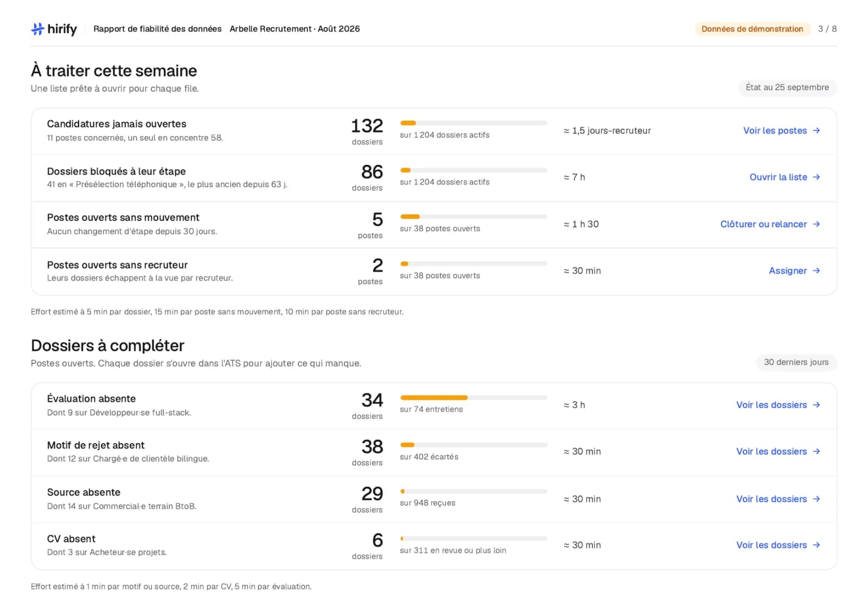Select the progress bar for Postes ouverts sans mouvement
Screen dimensions: 868x614
click(x=474, y=217)
